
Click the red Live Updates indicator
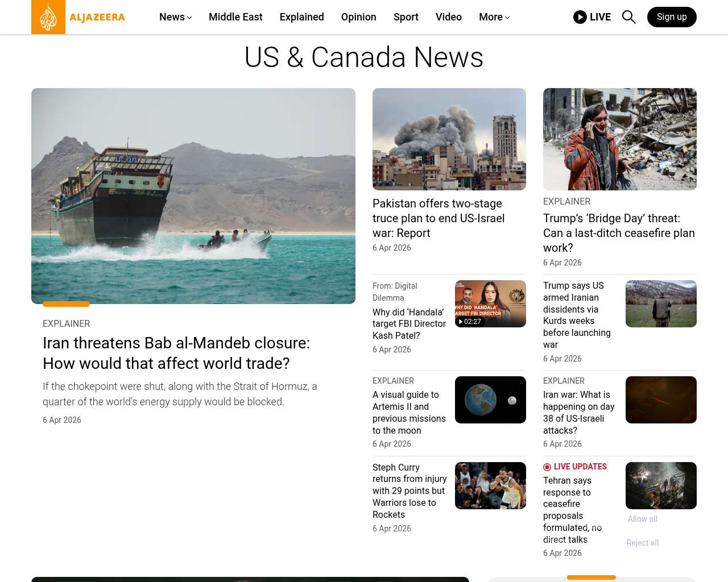547,467
